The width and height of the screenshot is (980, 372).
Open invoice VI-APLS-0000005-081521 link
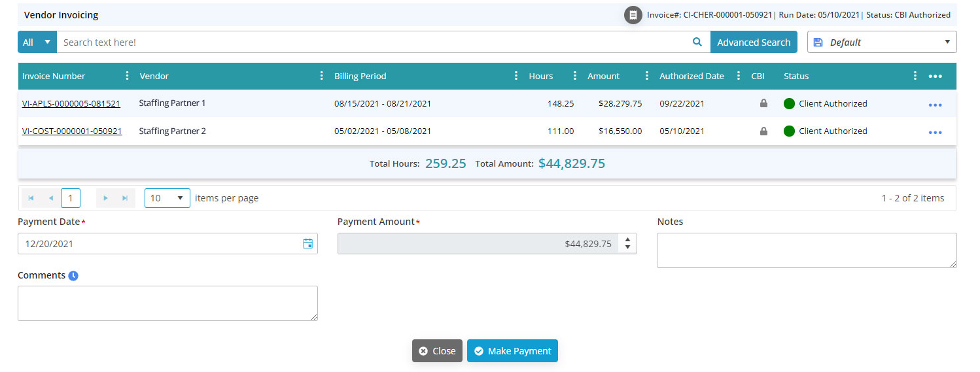tap(71, 103)
